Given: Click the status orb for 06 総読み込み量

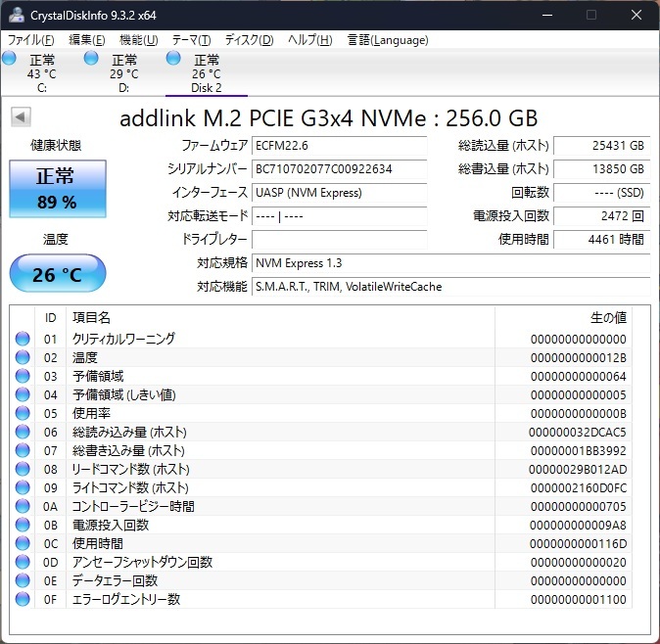Looking at the screenshot, I should coord(23,432).
